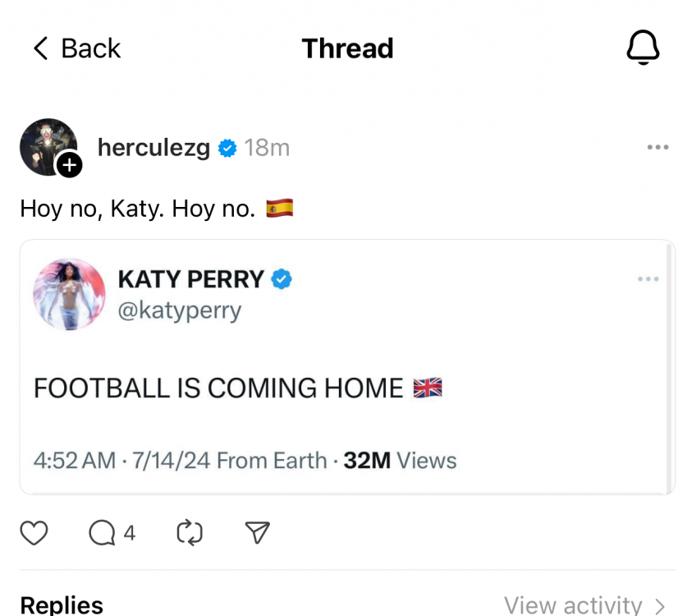The height and width of the screenshot is (616, 692).
Task: Select the Replies section heading
Action: tap(62, 605)
